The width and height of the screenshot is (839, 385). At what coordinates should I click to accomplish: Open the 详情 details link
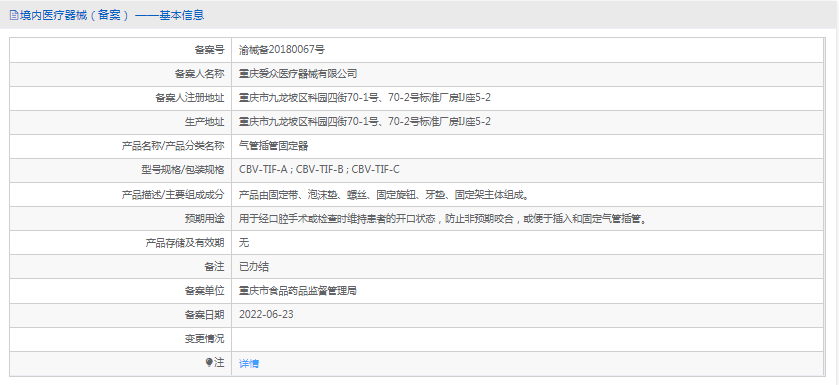pyautogui.click(x=249, y=364)
